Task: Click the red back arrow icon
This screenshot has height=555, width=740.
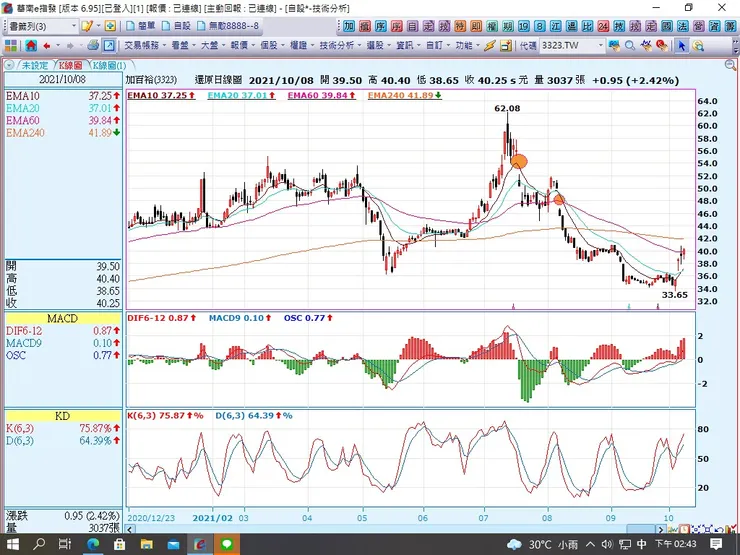Action: click(x=48, y=46)
